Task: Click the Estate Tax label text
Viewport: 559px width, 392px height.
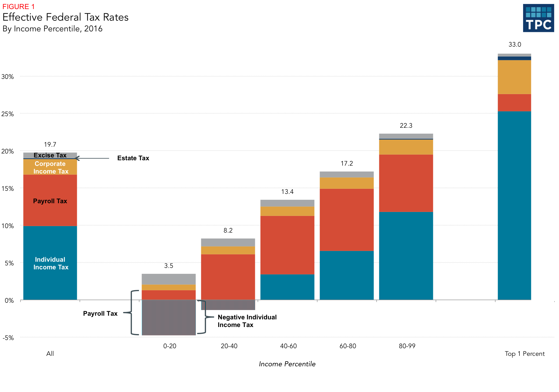Action: click(133, 158)
